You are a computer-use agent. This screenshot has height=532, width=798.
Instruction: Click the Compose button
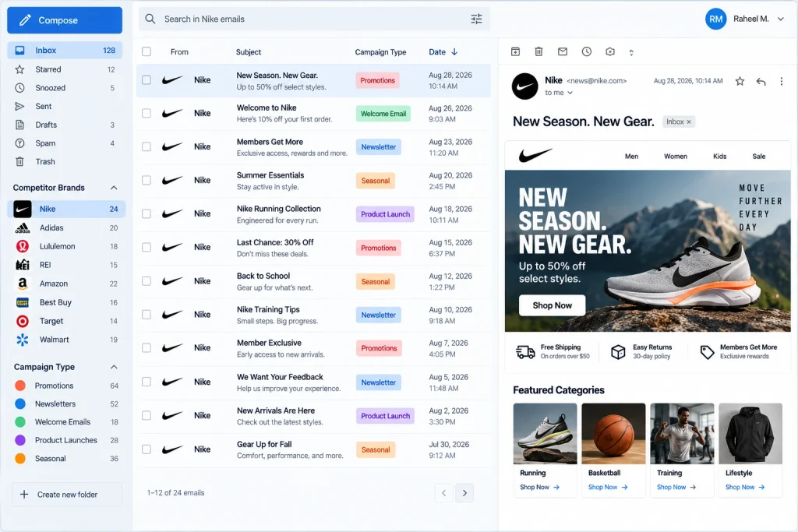(65, 20)
